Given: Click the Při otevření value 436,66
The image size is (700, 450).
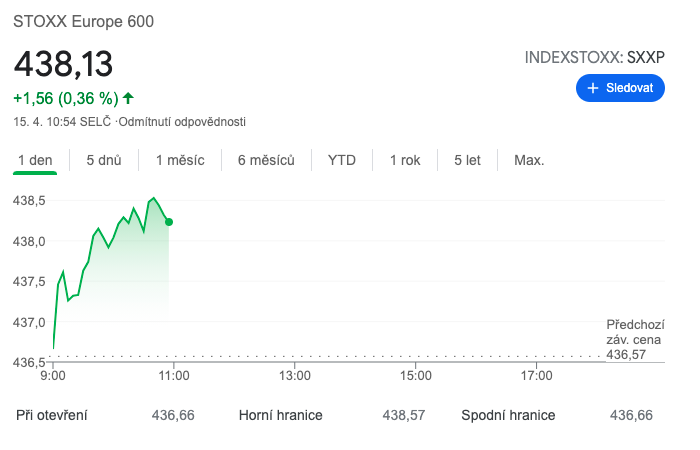Looking at the screenshot, I should click(172, 415).
